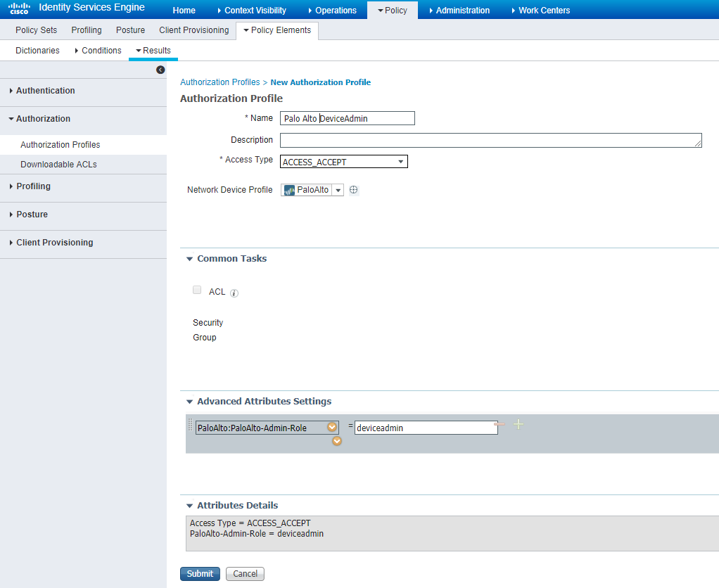
Task: Click Identity Services Engine title
Action: pyautogui.click(x=91, y=7)
